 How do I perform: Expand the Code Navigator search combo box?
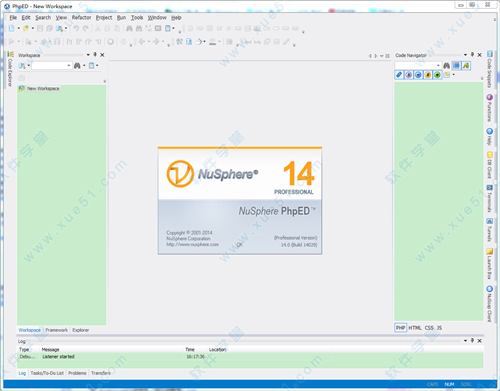[438, 65]
